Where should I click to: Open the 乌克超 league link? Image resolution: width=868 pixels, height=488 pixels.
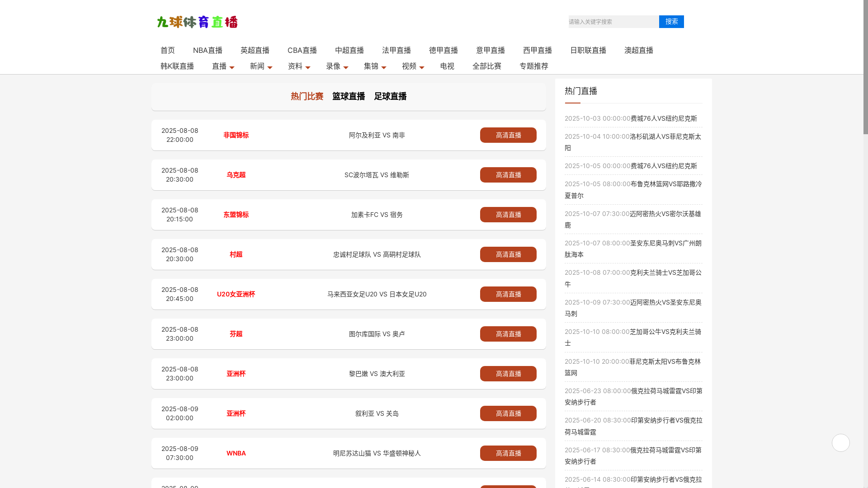coord(236,175)
